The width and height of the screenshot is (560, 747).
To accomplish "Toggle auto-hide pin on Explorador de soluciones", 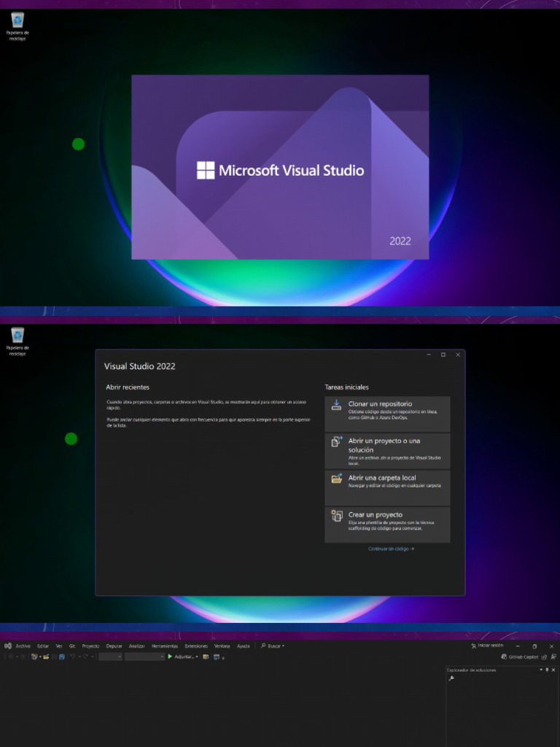I will (x=547, y=670).
